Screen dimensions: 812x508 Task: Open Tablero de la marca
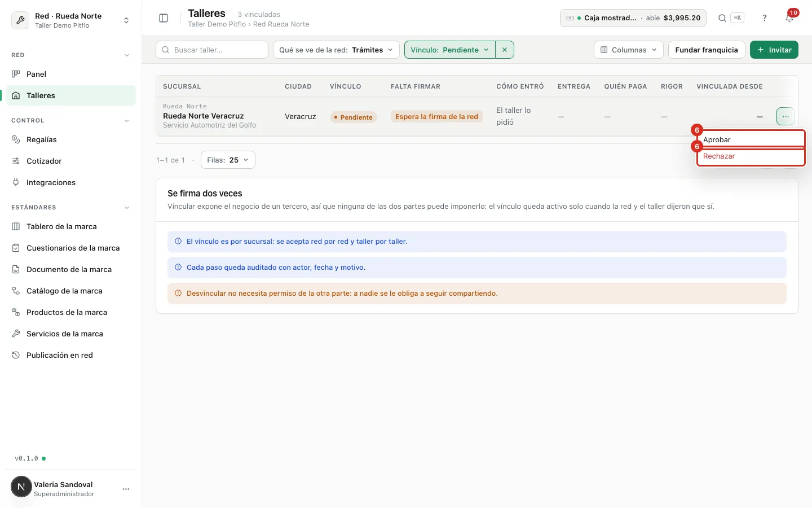[x=70, y=226]
